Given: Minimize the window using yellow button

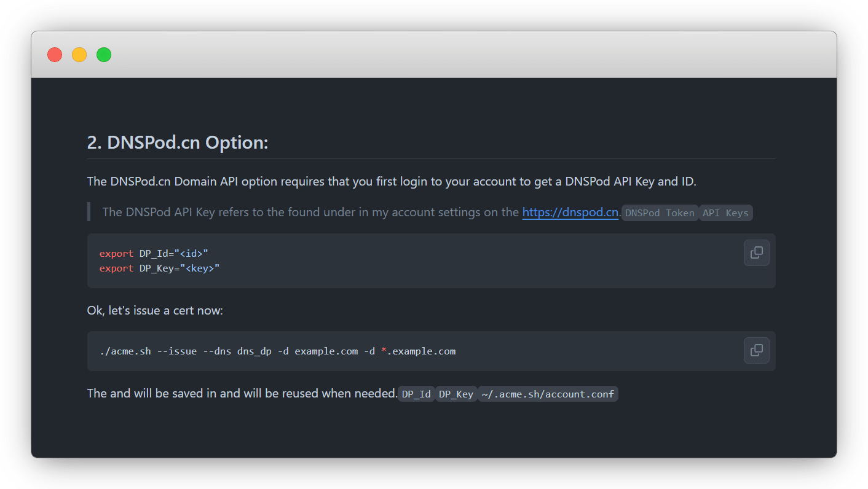Looking at the screenshot, I should 79,55.
